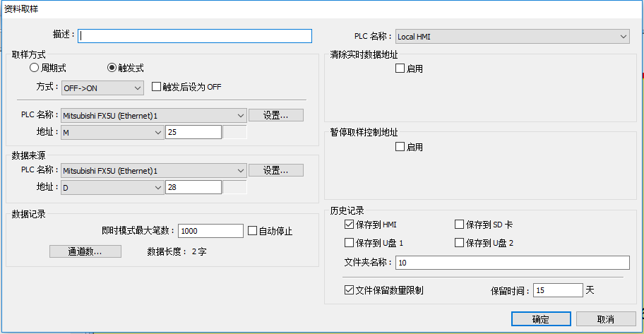Enable 暂停取样控制地址 启用 checkbox
This screenshot has width=644, height=334.
click(400, 147)
